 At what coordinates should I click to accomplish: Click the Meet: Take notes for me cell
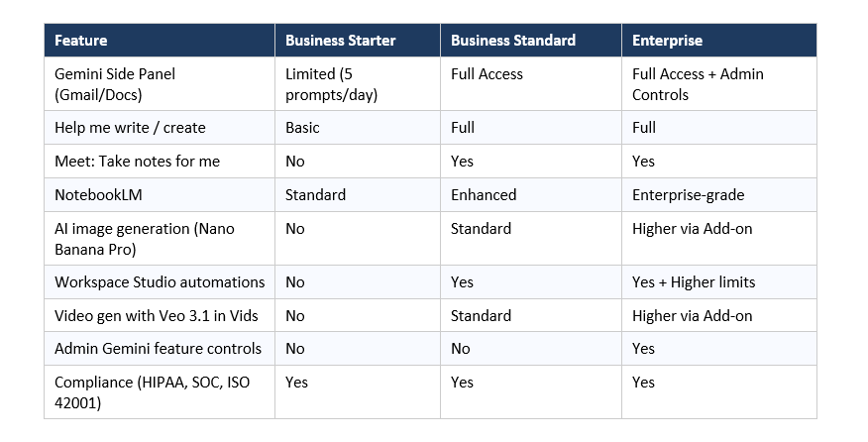click(137, 162)
